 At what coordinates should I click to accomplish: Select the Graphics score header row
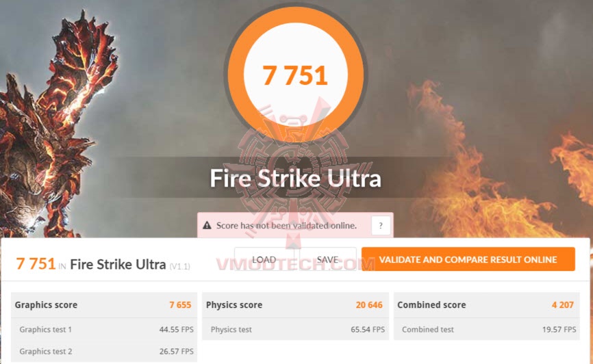click(x=104, y=304)
